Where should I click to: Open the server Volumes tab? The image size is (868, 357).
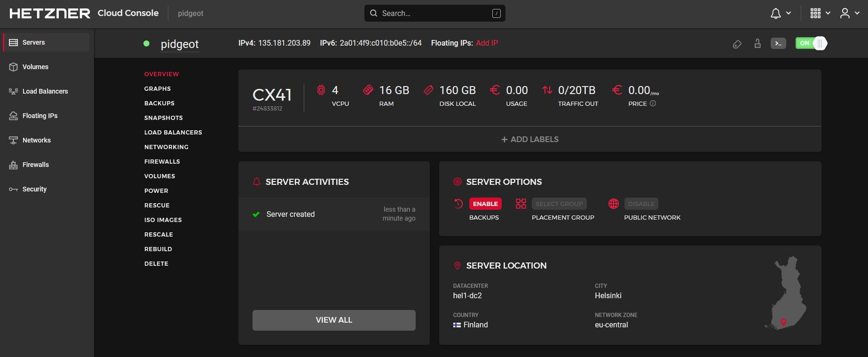point(160,176)
